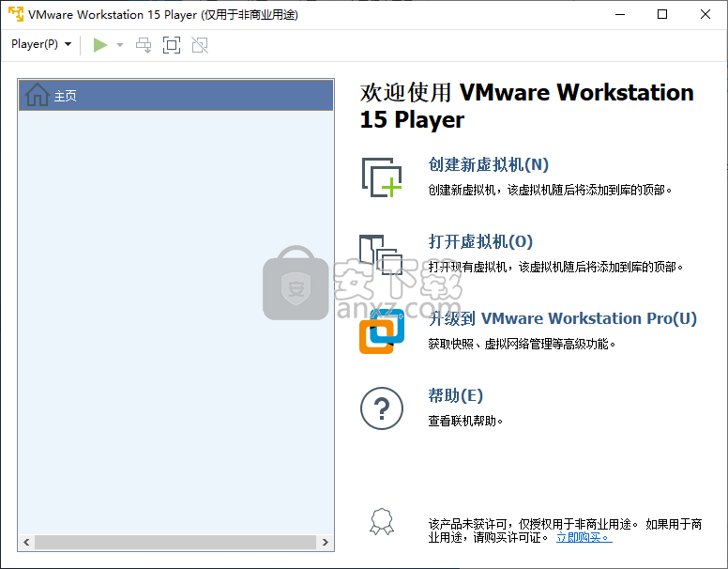
Task: Click text 查看联机帮助
Action: [x=465, y=422]
